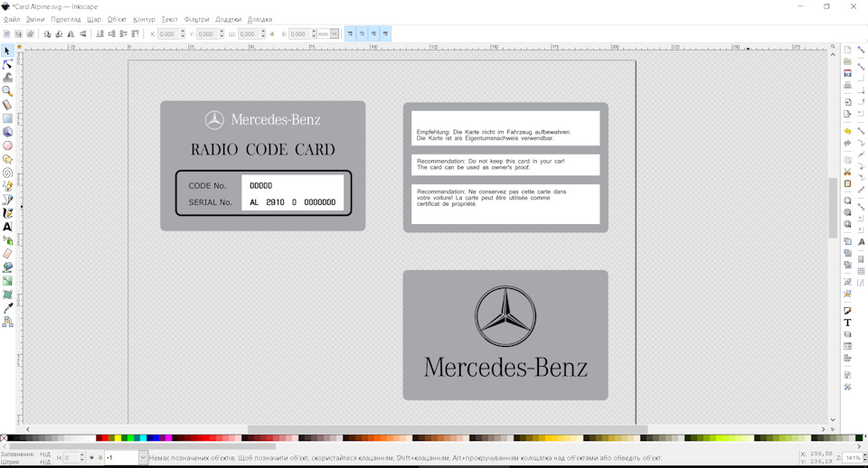Select the Calligraphy tool
Viewport: 868px width, 468px height.
[7, 213]
